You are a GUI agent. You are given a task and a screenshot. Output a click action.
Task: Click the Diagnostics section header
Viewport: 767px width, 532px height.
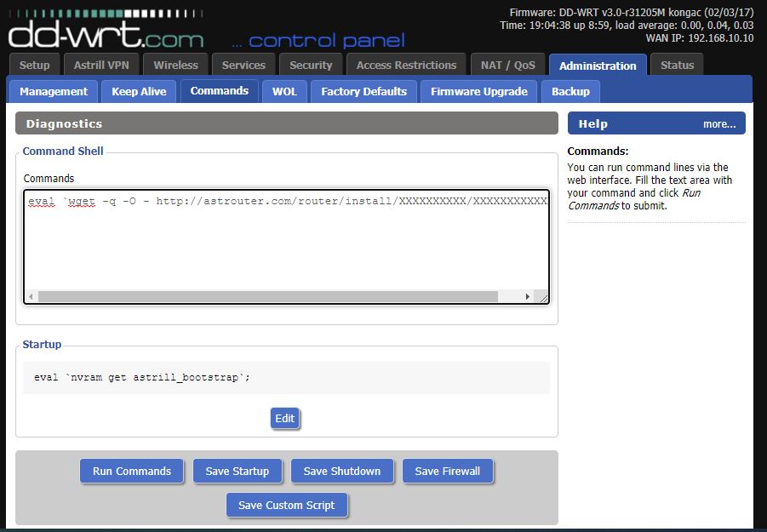pyautogui.click(x=287, y=123)
